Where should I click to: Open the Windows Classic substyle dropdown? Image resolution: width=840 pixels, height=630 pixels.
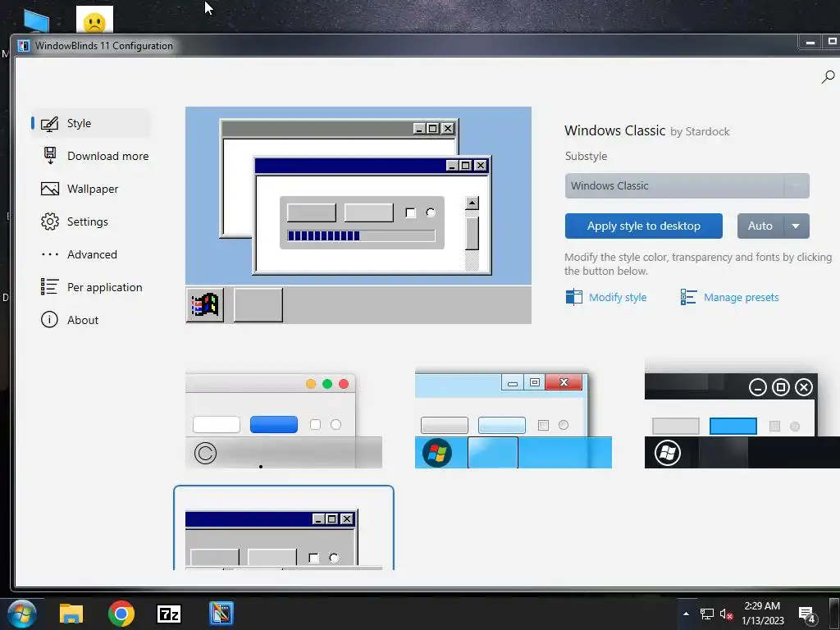pos(687,186)
